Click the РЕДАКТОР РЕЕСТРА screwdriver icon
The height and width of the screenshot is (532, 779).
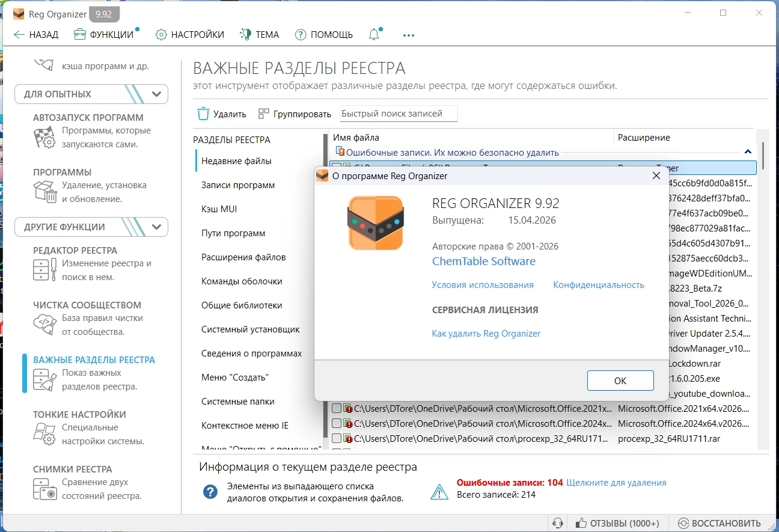44,270
